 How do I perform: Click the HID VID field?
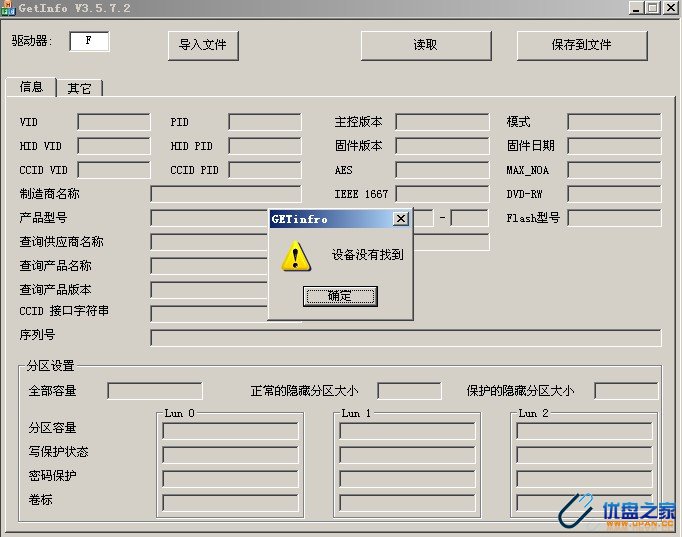pyautogui.click(x=114, y=146)
